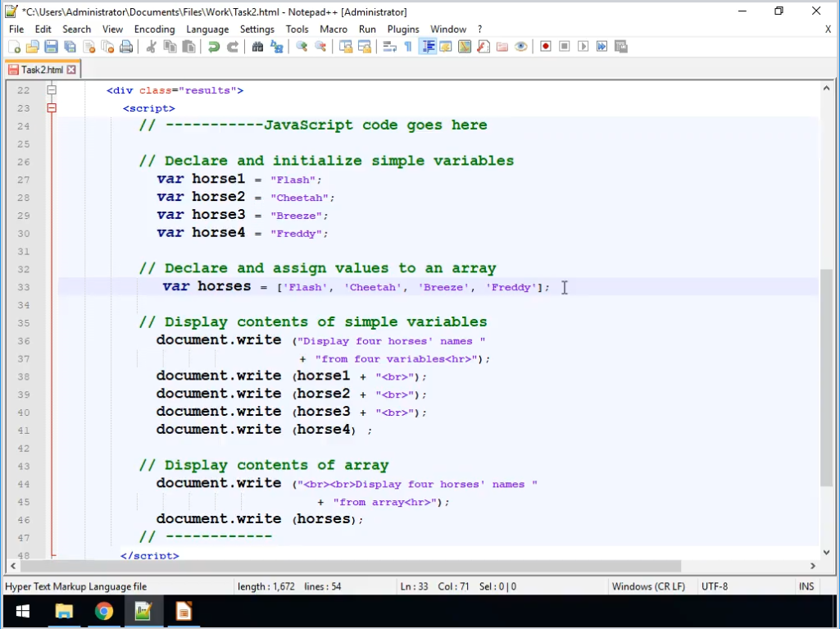840x629 pixels.
Task: Toggle the Word wrap toolbar button
Action: pyautogui.click(x=389, y=47)
